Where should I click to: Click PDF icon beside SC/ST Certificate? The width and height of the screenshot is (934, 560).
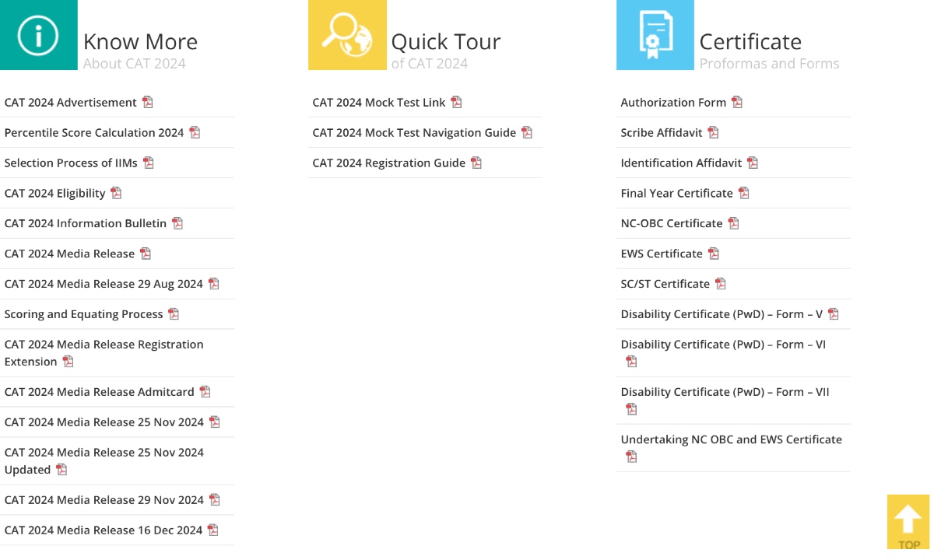click(x=721, y=284)
